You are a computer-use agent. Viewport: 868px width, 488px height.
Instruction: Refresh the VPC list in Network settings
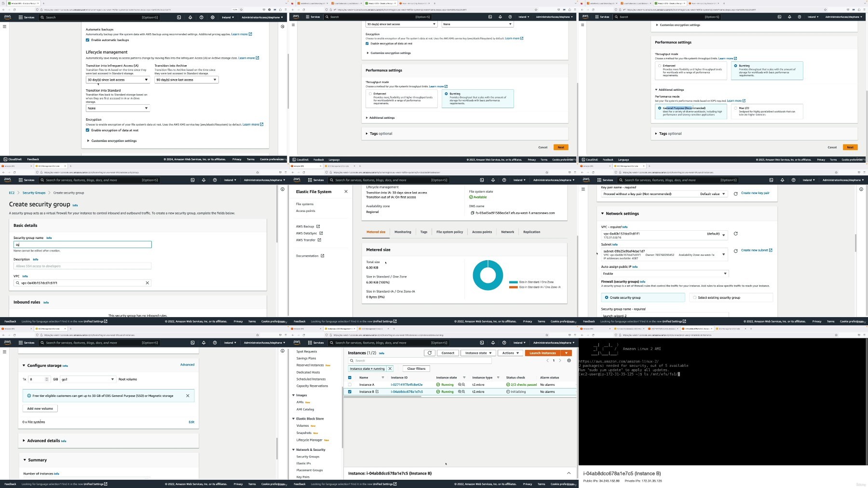pyautogui.click(x=735, y=234)
